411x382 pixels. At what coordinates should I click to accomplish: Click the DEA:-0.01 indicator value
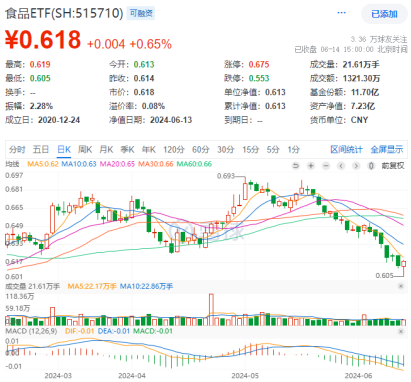(113, 331)
